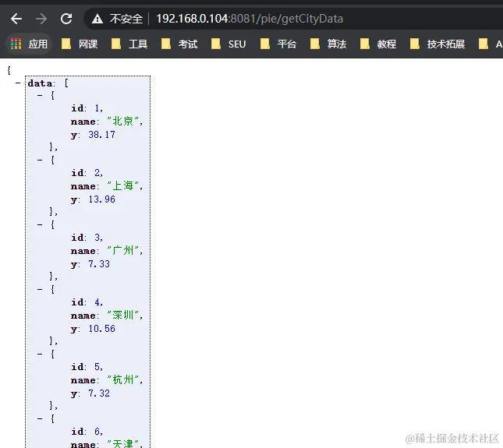Click the browser forward arrow
This screenshot has width=503, height=448.
(41, 19)
